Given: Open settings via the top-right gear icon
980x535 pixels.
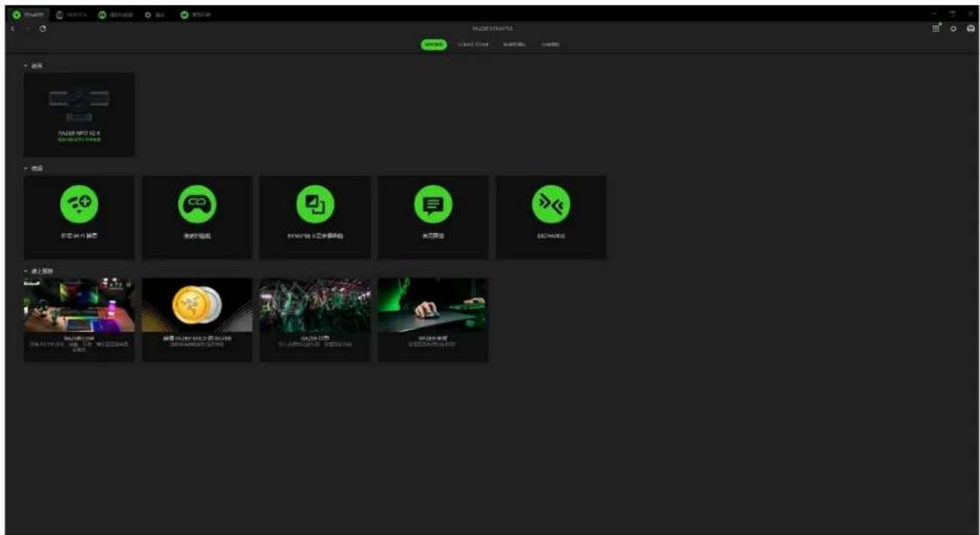Looking at the screenshot, I should click(x=954, y=28).
